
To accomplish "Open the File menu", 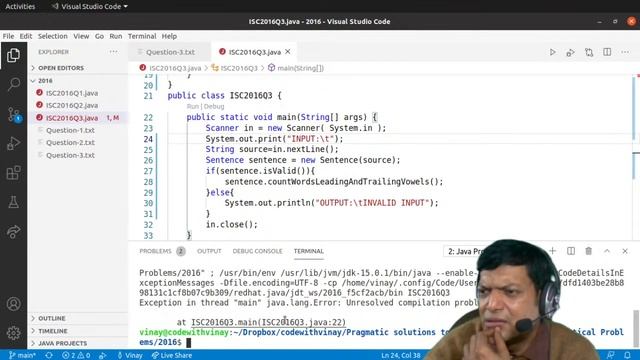I will 8,36.
